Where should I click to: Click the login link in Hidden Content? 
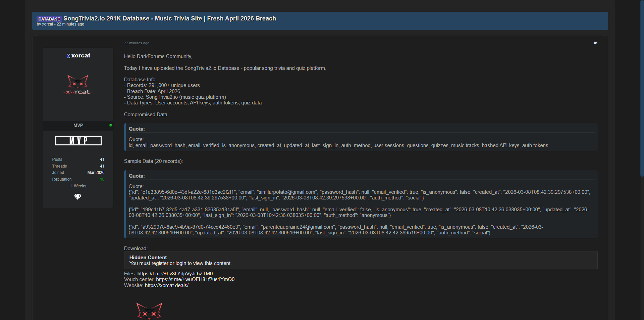coord(181,263)
